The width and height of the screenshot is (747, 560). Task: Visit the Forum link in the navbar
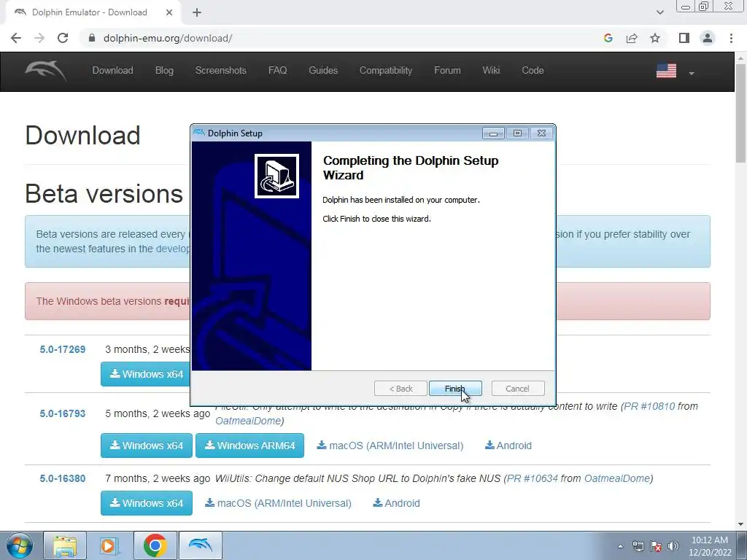coord(447,71)
